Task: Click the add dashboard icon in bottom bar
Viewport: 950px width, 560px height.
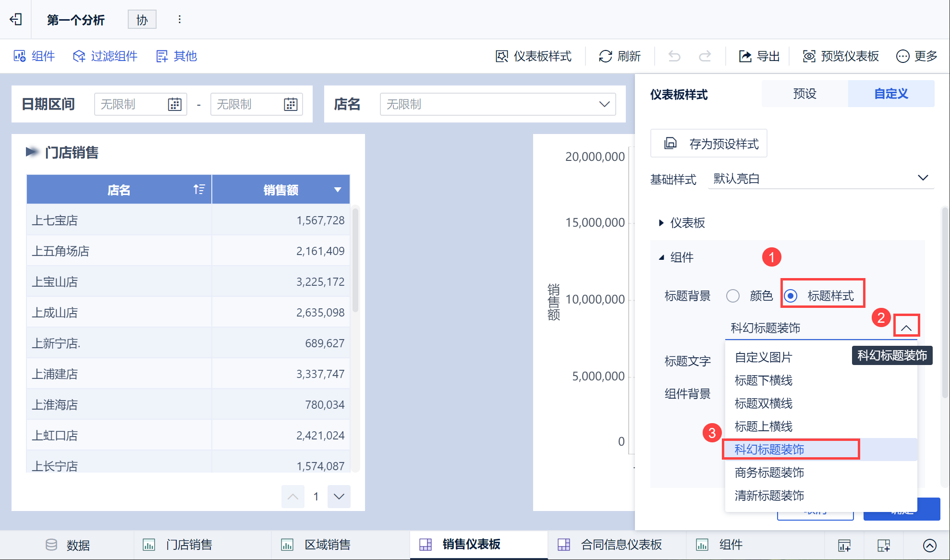Action: click(x=883, y=545)
